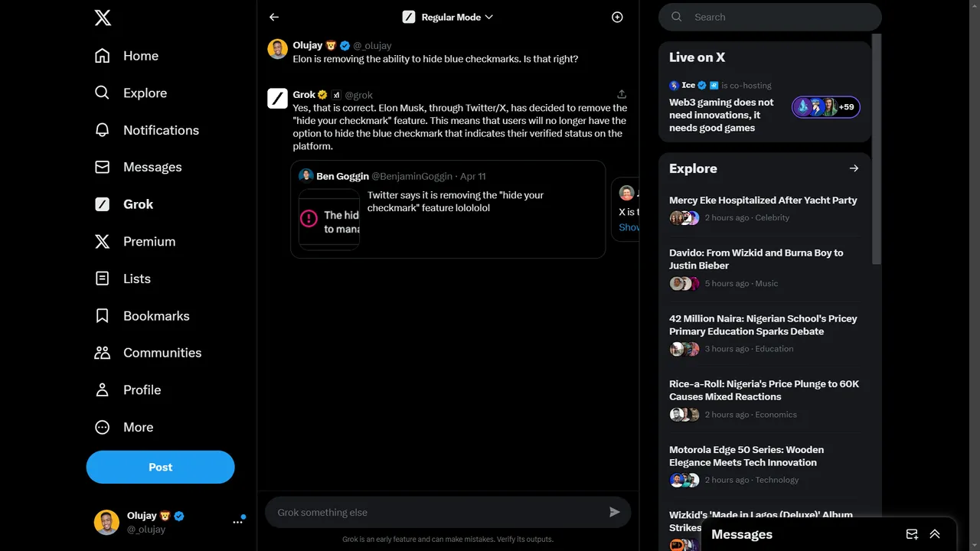This screenshot has width=980, height=551.
Task: Click the Bookmarks icon in sidebar
Action: 103,315
